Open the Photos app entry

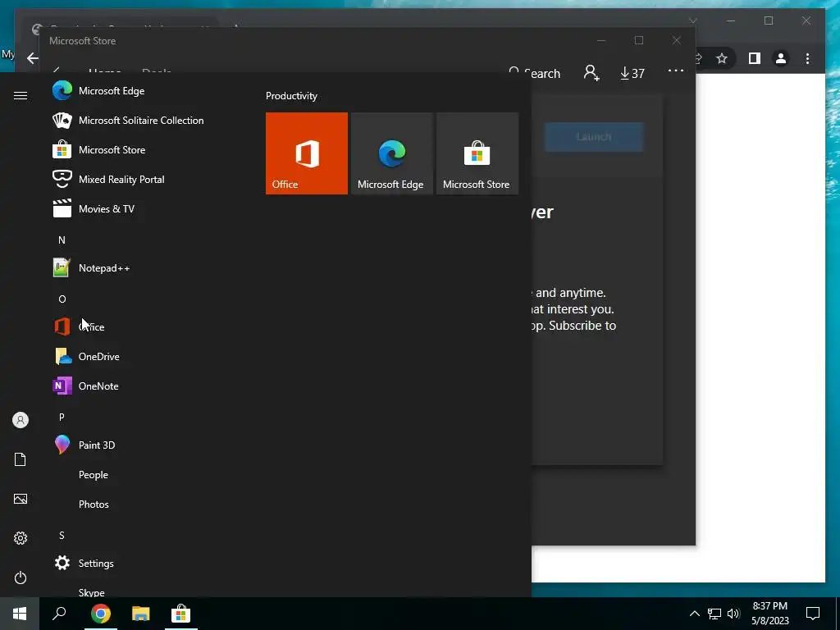coord(94,504)
